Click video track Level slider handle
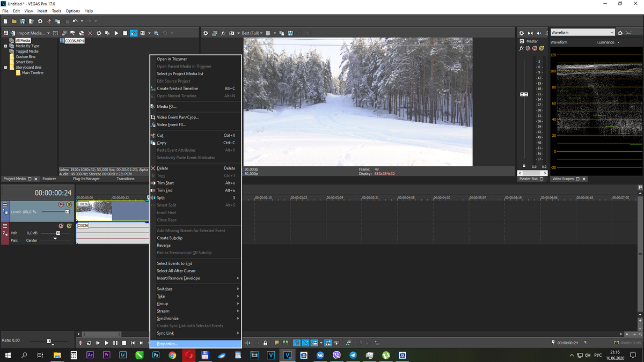This screenshot has height=362, width=644. click(67, 212)
